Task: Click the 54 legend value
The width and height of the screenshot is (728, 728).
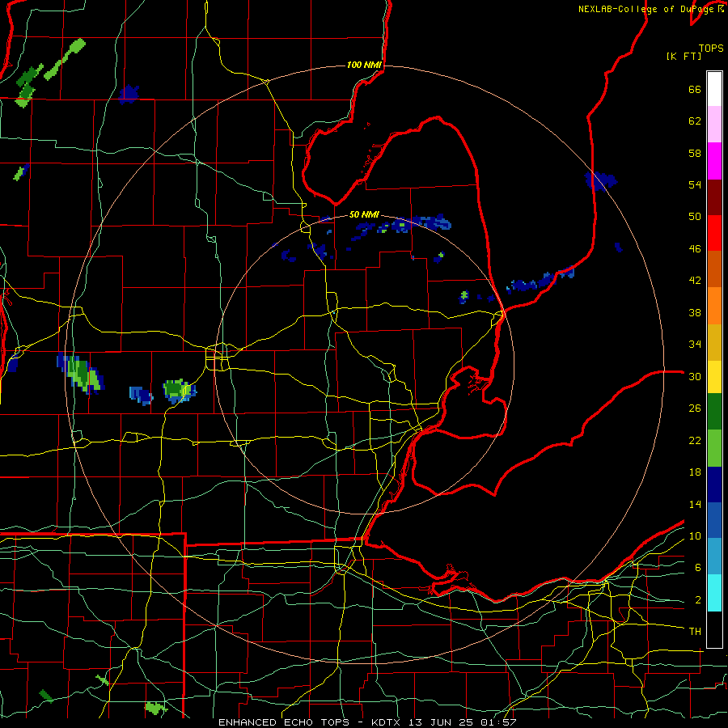Action: 695,184
